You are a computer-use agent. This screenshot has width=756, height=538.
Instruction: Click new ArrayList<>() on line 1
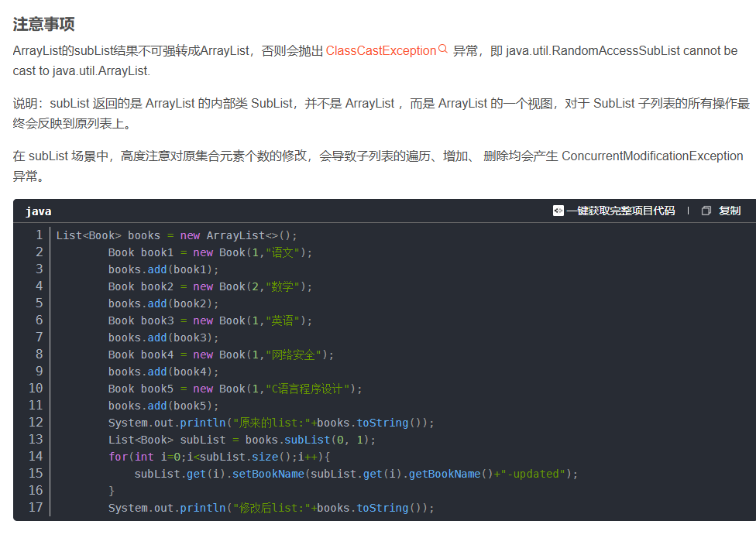pos(236,235)
